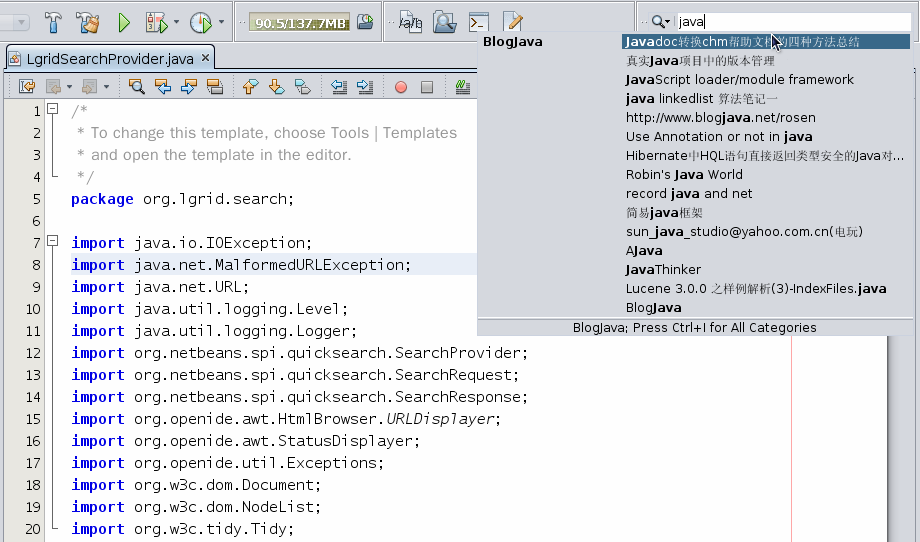Select '简易java框架' result
Screen dimensions: 920x542
pos(766,212)
